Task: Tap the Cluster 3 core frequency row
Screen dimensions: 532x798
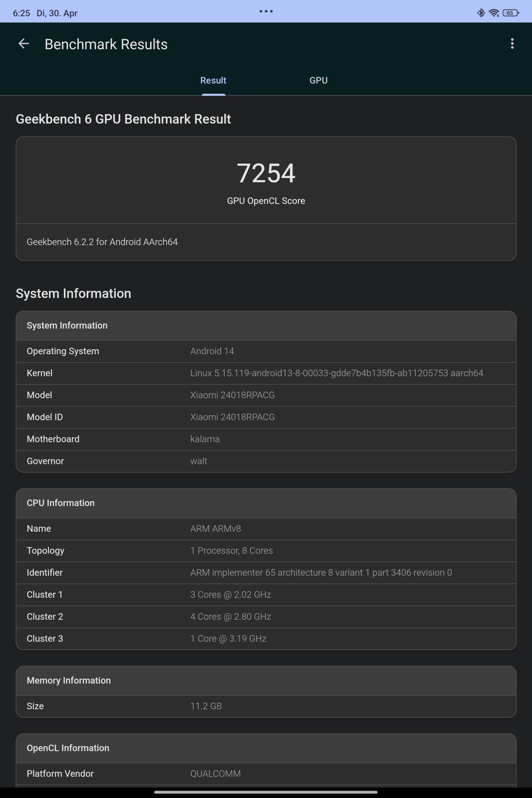Action: click(266, 639)
